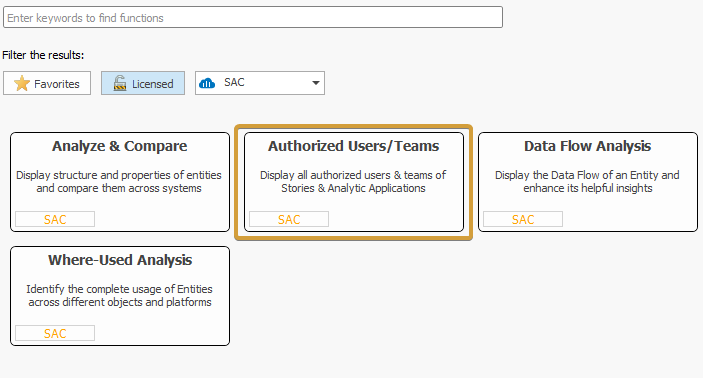Click the SAC tag in Data Flow Analysis

tap(523, 219)
